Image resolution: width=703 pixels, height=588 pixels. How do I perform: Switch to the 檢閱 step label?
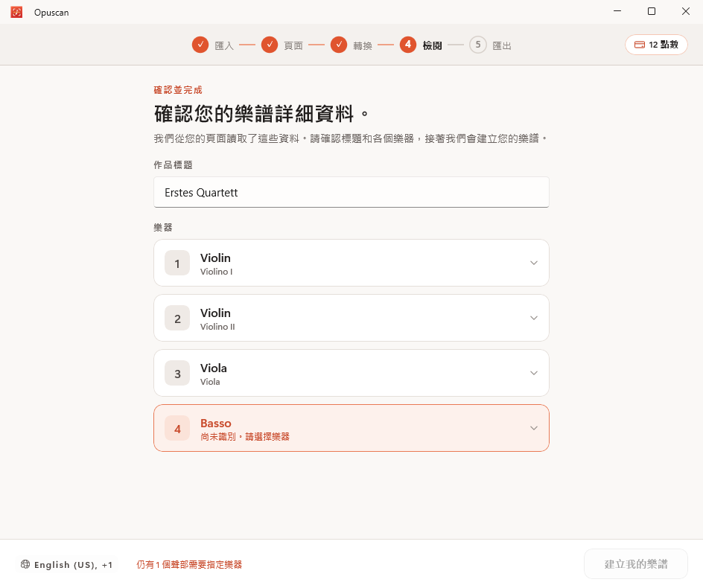(x=432, y=45)
